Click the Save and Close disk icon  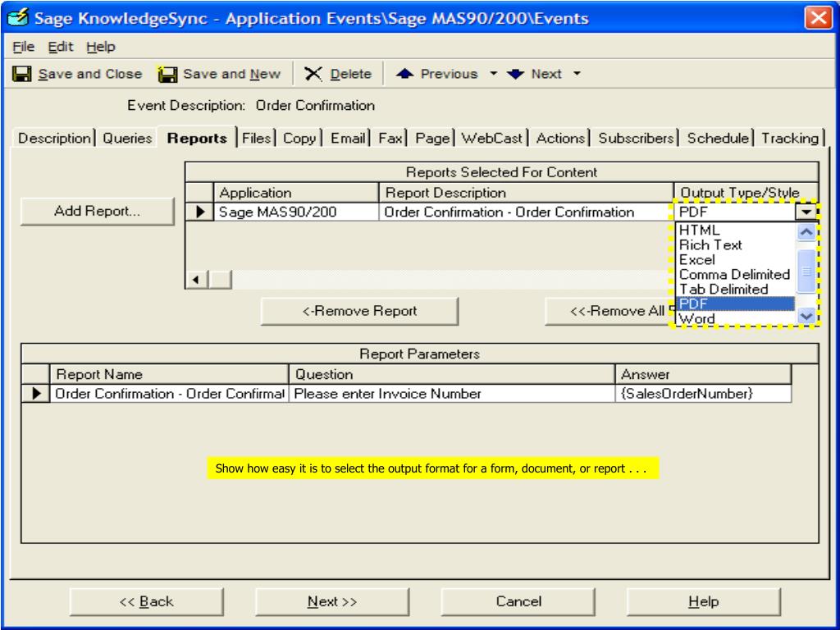[22, 74]
